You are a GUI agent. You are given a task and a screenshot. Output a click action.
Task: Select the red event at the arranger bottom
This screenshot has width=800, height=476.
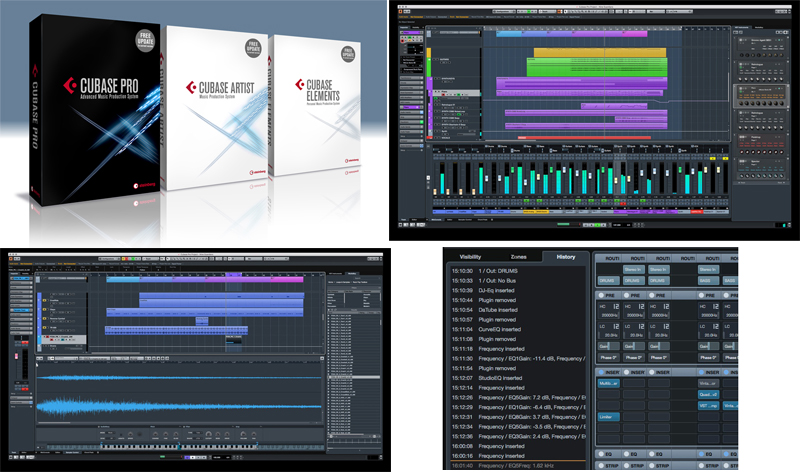[584, 137]
